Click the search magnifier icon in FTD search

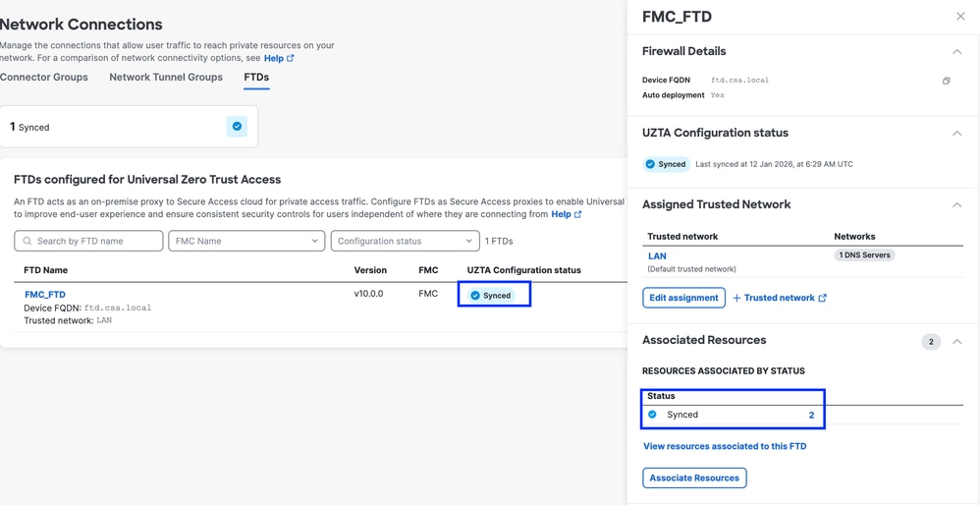[x=27, y=242]
